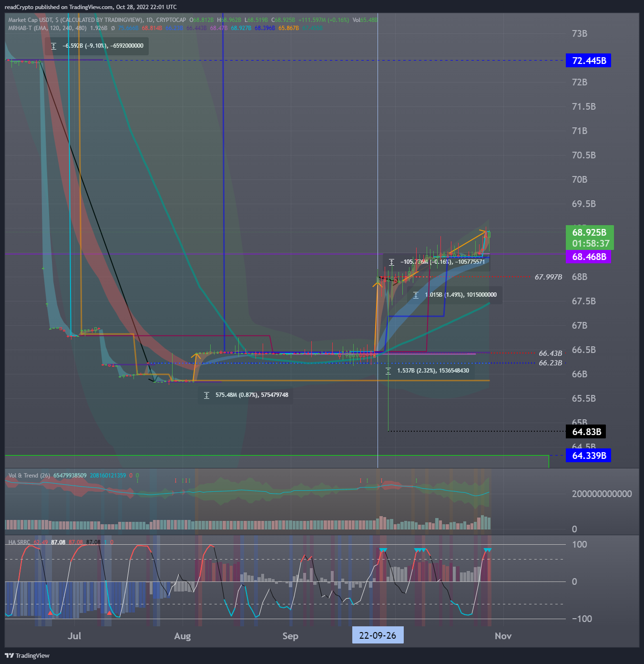Click the blue 64.339B price label
The image size is (644, 664).
coord(588,456)
